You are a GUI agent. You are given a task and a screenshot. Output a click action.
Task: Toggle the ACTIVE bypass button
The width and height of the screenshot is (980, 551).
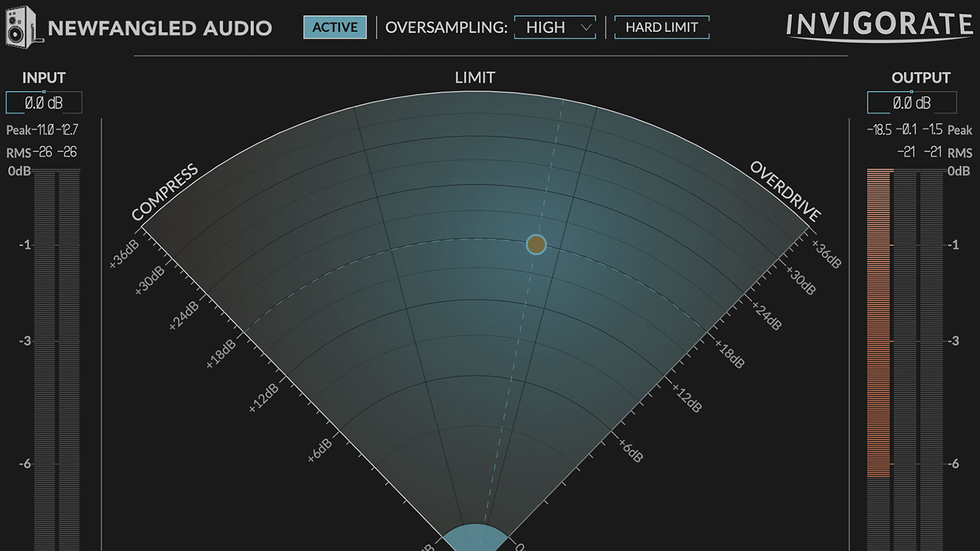335,27
